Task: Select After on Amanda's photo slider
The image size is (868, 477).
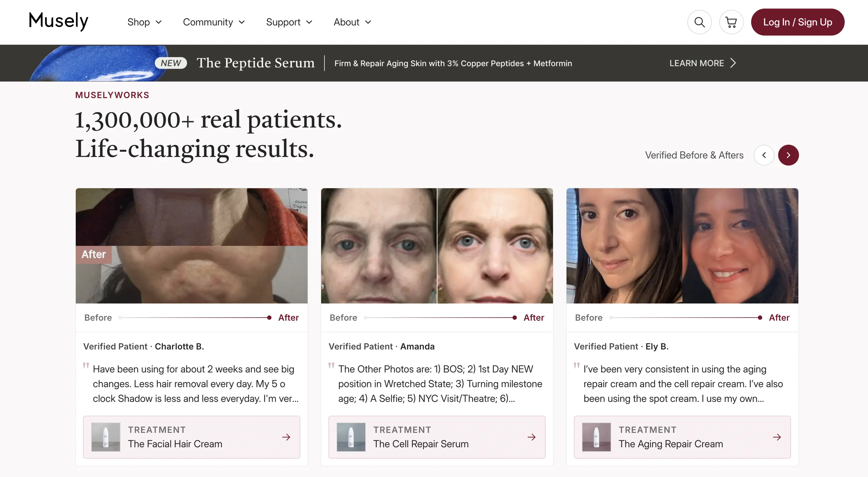Action: (x=534, y=317)
